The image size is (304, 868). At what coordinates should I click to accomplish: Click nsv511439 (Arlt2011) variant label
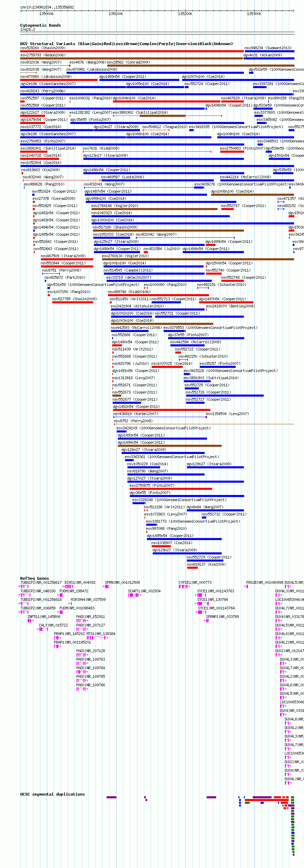[x=133, y=349]
